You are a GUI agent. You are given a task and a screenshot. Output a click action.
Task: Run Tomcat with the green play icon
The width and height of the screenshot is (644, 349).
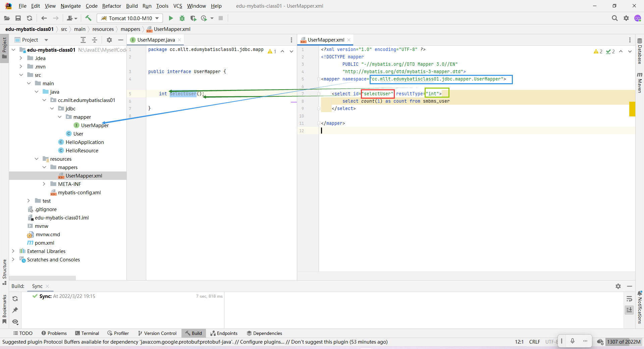pos(171,18)
